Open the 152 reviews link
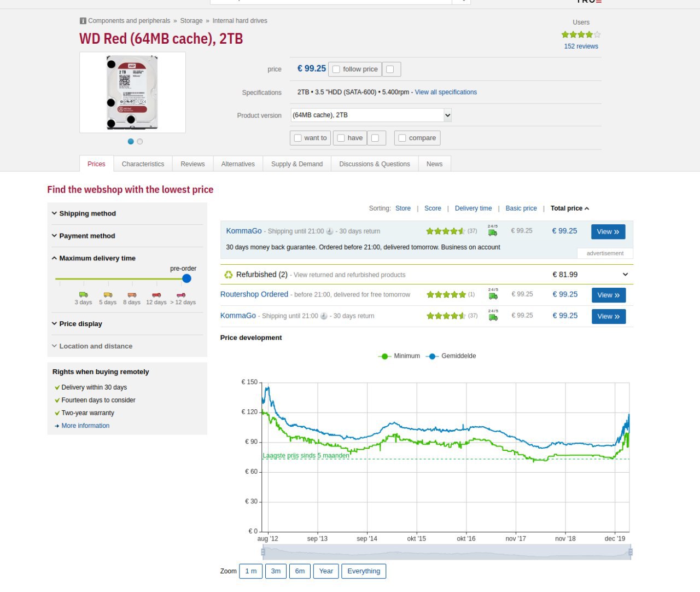The width and height of the screenshot is (700, 592). [581, 47]
